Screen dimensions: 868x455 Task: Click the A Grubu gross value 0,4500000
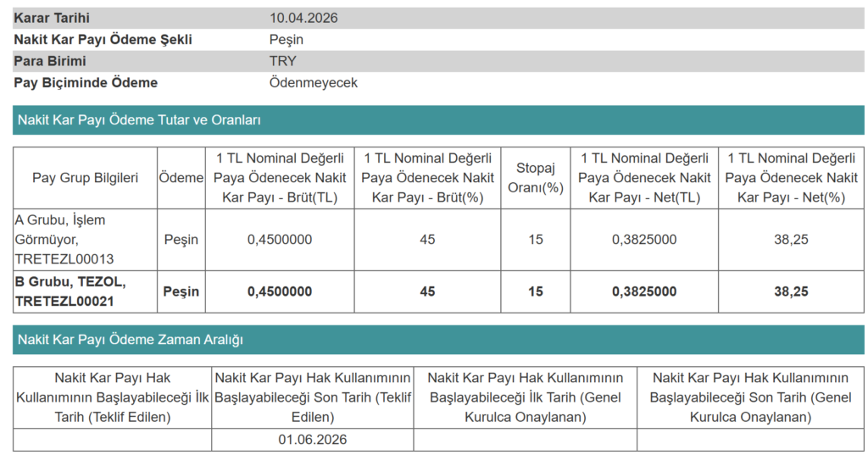coord(280,240)
